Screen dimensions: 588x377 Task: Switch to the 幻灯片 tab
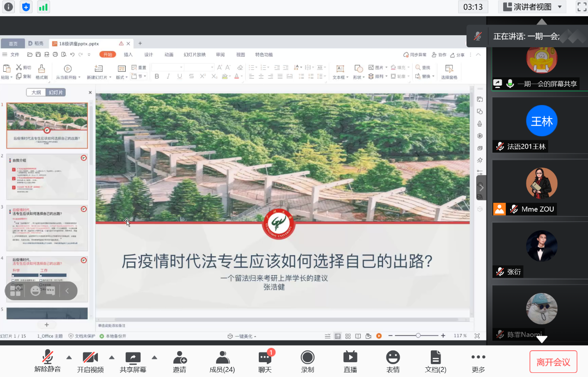pyautogui.click(x=57, y=93)
